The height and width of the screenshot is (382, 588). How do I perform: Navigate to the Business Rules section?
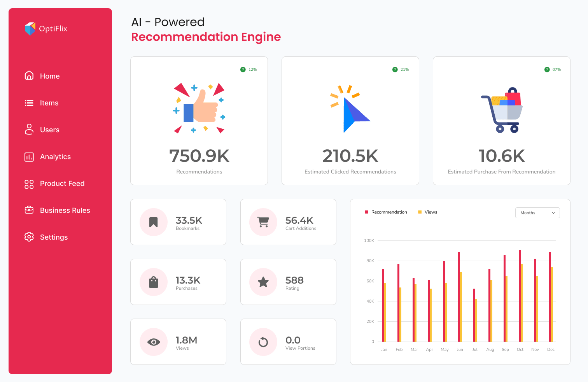tap(65, 210)
